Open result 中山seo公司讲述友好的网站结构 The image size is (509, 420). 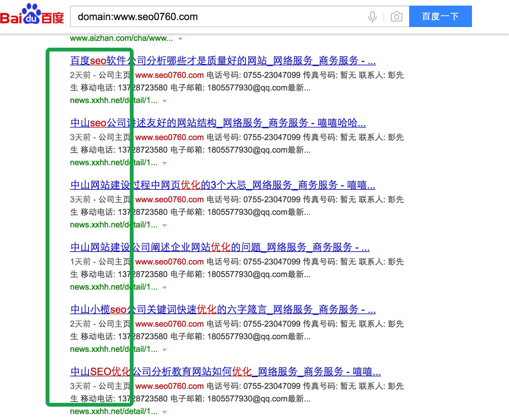coord(218,123)
